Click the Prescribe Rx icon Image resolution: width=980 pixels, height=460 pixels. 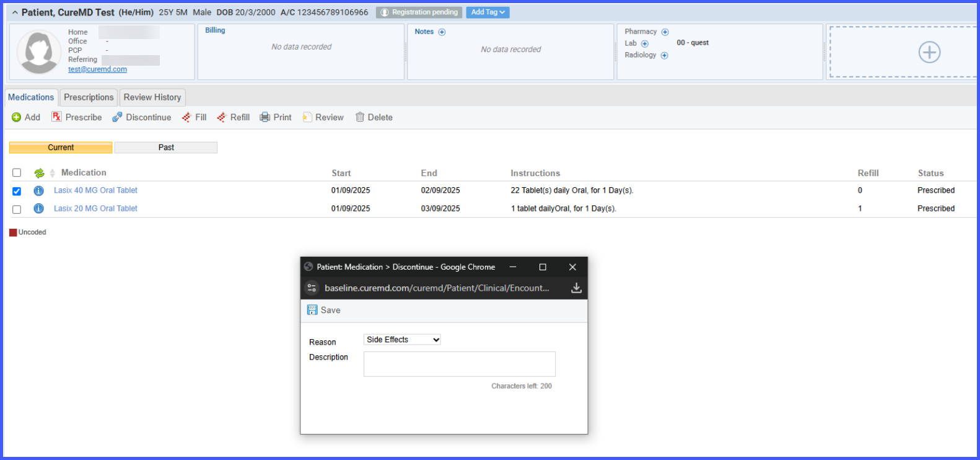pos(56,117)
